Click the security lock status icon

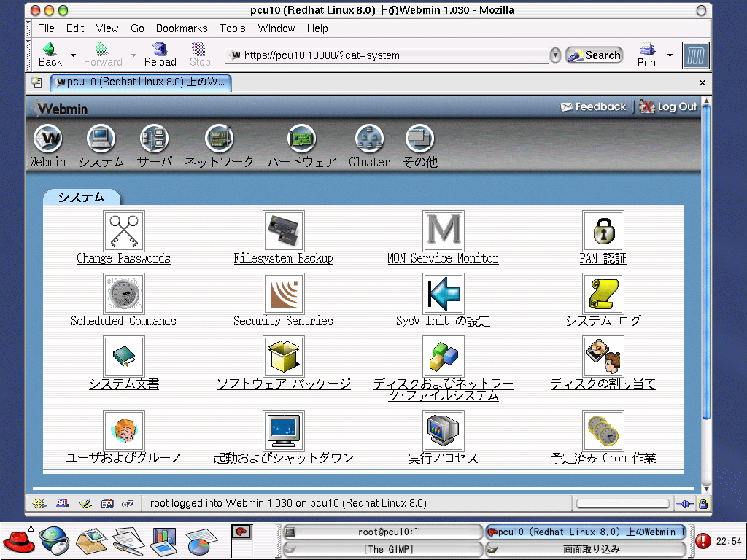[x=703, y=504]
